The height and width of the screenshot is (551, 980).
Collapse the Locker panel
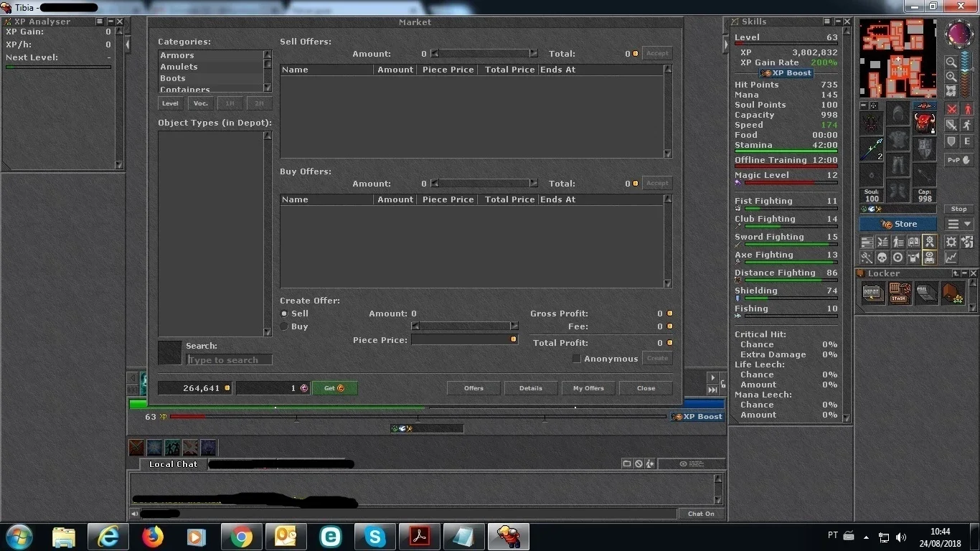tap(964, 273)
